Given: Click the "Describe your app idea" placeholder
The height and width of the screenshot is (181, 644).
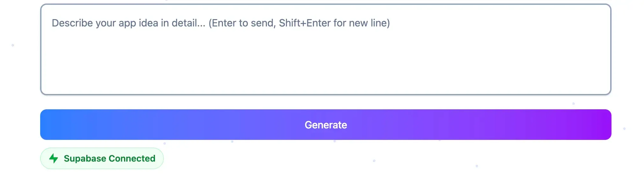Looking at the screenshot, I should [128, 23].
